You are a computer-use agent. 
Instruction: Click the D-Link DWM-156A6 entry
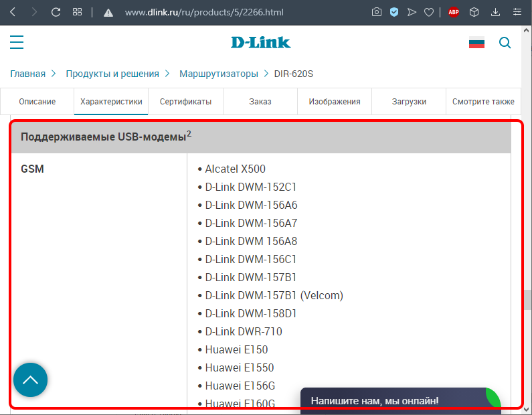[251, 205]
